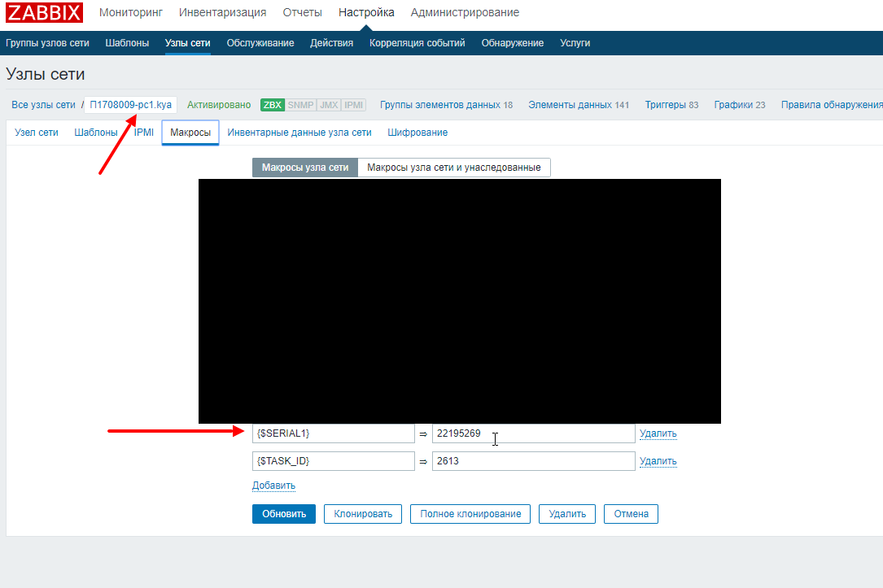Go to Группы узлов сети submenu
This screenshot has height=588, width=883.
(47, 43)
